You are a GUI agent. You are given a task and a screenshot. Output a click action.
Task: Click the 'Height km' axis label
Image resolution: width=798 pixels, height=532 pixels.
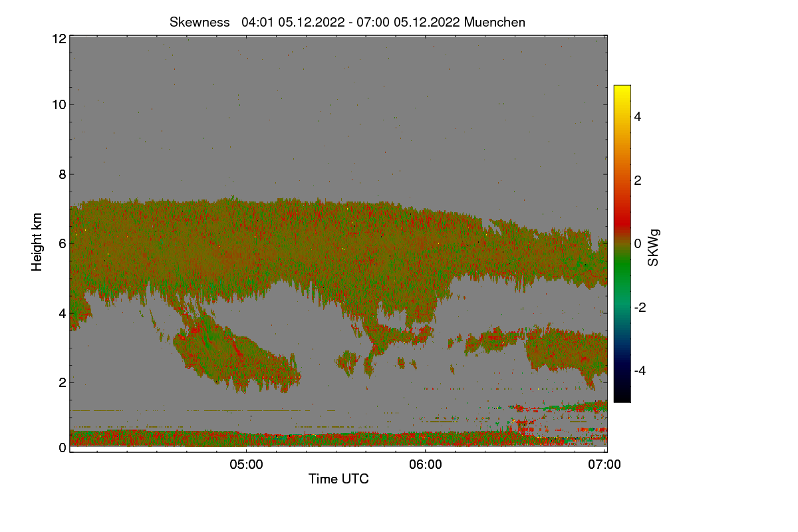point(37,242)
